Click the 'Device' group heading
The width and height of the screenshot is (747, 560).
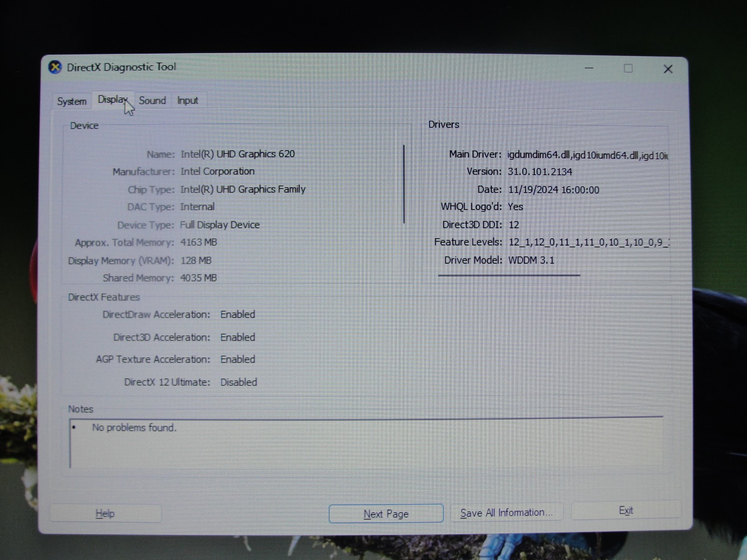point(84,126)
